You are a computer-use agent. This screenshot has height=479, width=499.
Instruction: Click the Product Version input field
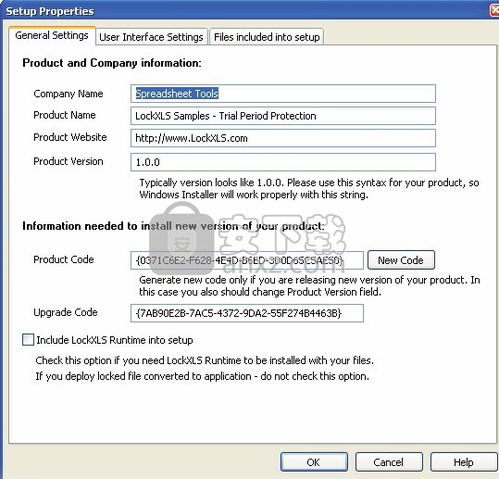coord(283,162)
